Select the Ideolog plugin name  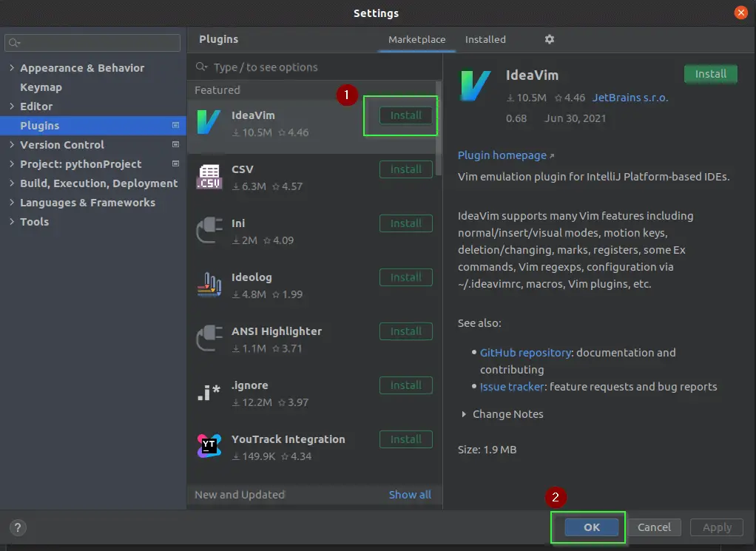click(x=252, y=277)
